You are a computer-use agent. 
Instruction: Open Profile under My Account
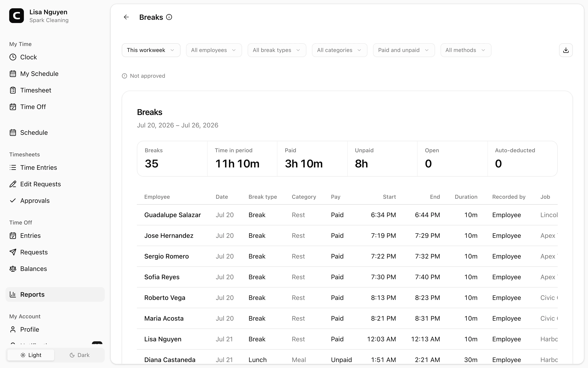click(55, 330)
